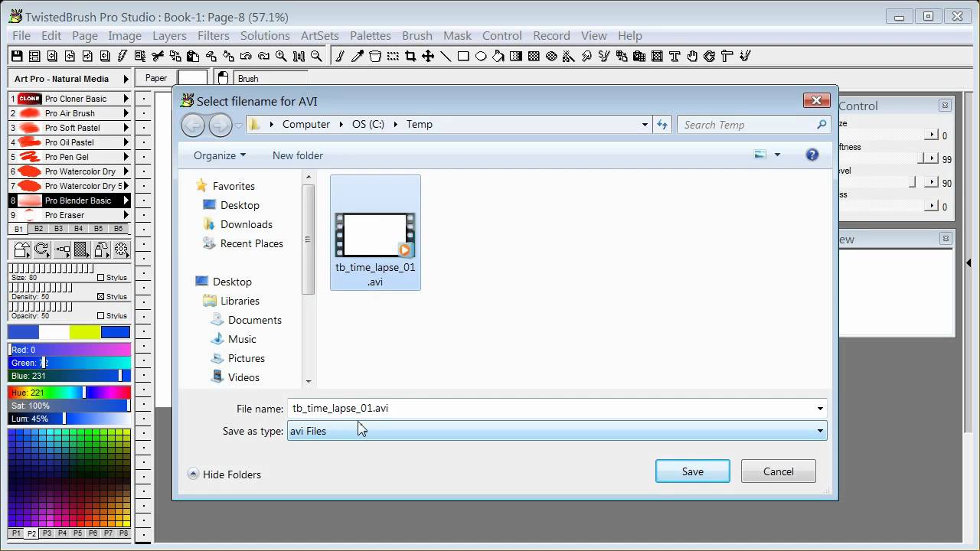This screenshot has height=551, width=980.
Task: Click the Save disk icon in toolbar
Action: point(17,56)
